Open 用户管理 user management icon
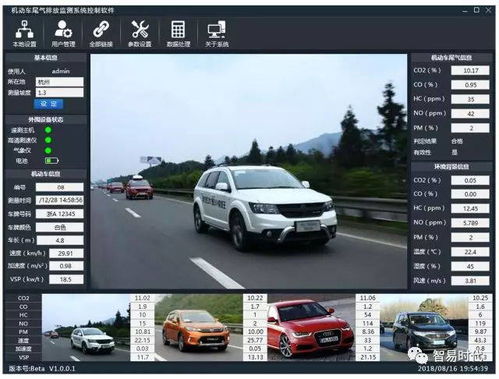 63,33
